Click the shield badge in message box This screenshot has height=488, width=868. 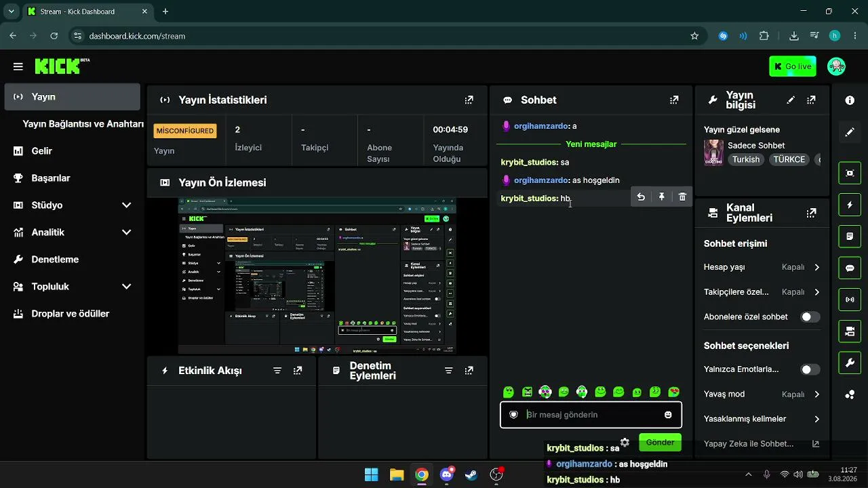pos(514,415)
